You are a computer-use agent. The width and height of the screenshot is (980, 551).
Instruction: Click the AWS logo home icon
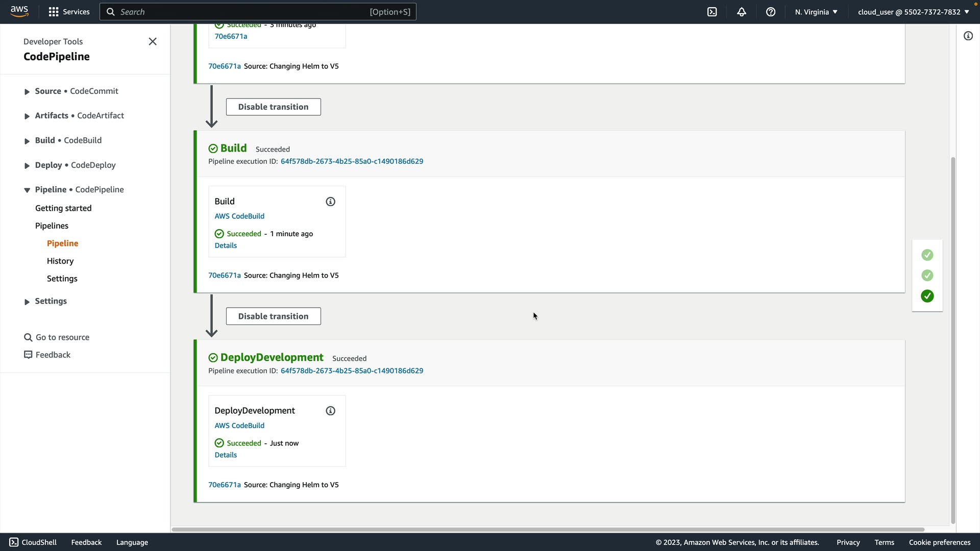point(19,11)
